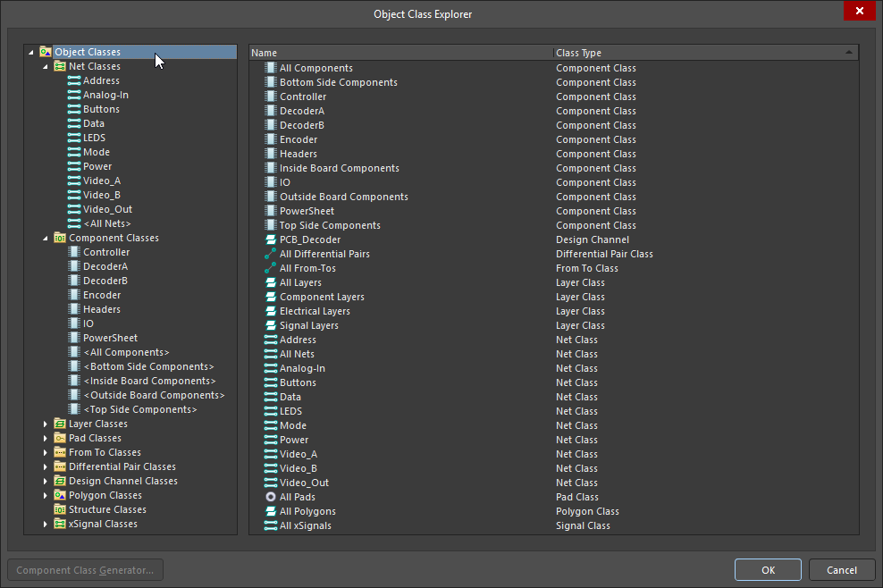Viewport: 883px width, 588px height.
Task: Select Encoder component class in tree
Action: click(102, 295)
